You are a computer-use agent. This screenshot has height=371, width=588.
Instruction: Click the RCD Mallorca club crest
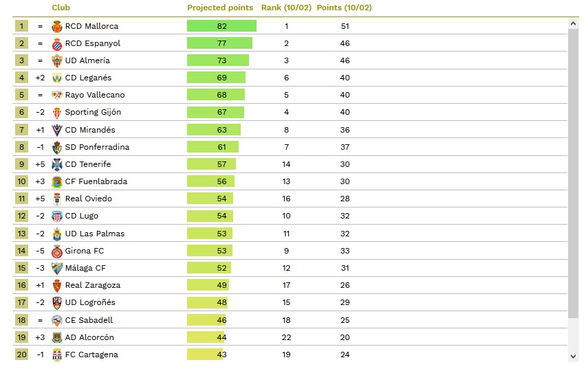coord(57,26)
